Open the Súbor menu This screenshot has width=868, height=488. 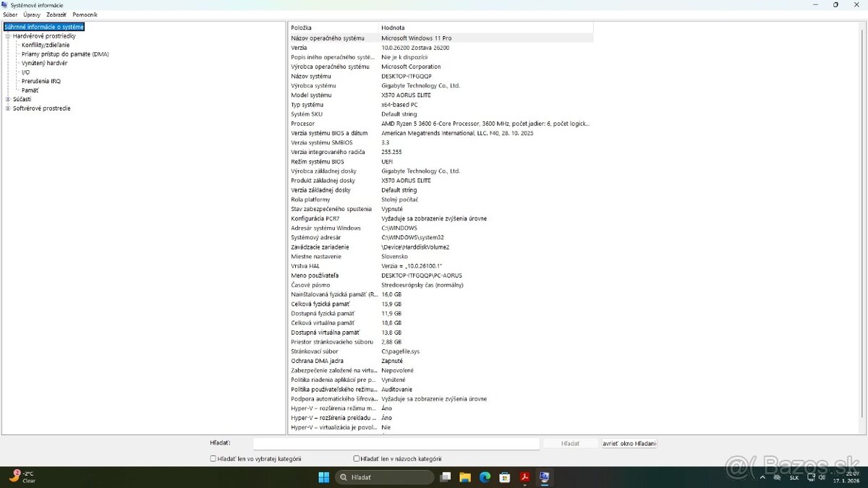tap(9, 14)
